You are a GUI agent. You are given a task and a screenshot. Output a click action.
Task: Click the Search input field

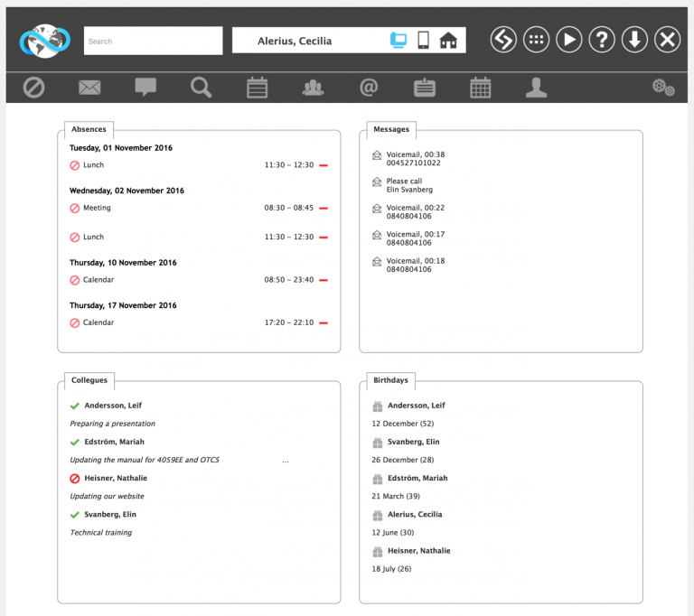coord(153,41)
